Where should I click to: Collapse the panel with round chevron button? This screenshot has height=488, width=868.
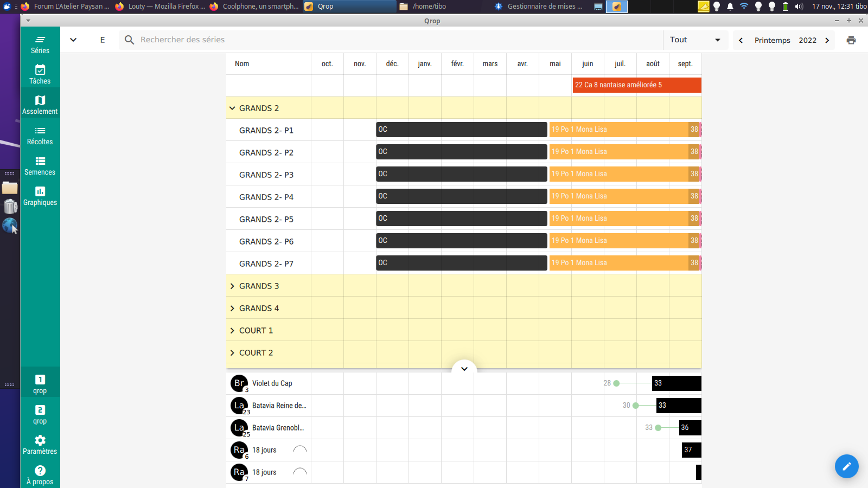464,369
